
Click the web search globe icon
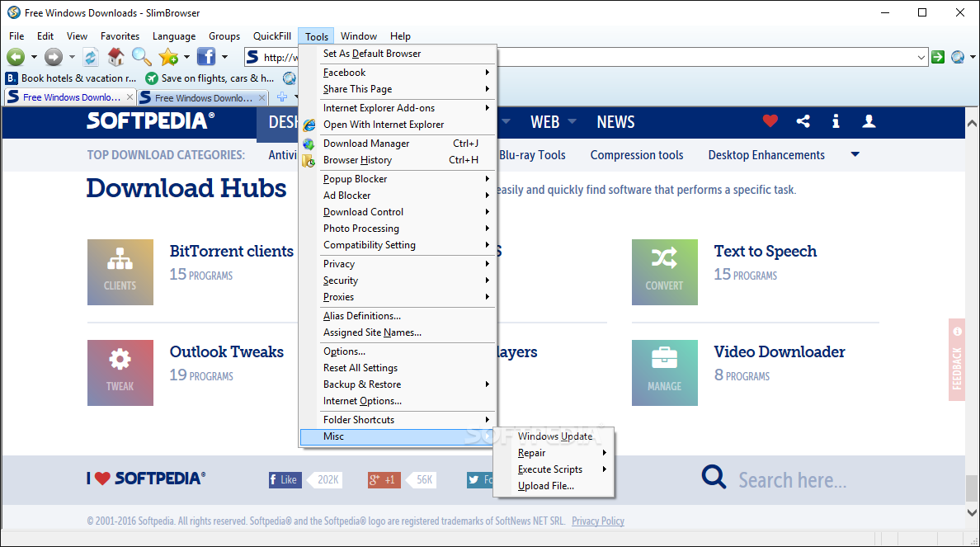coord(958,57)
